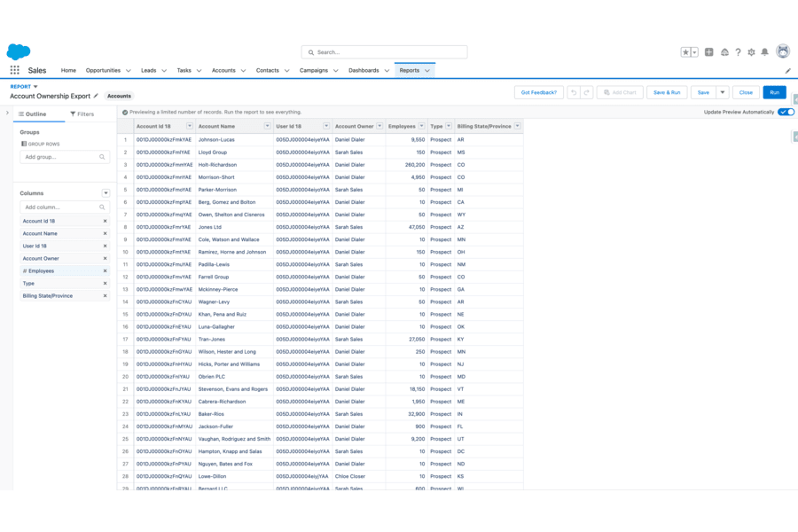The height and width of the screenshot is (532, 798).
Task: Click the help question mark icon
Action: (x=738, y=51)
